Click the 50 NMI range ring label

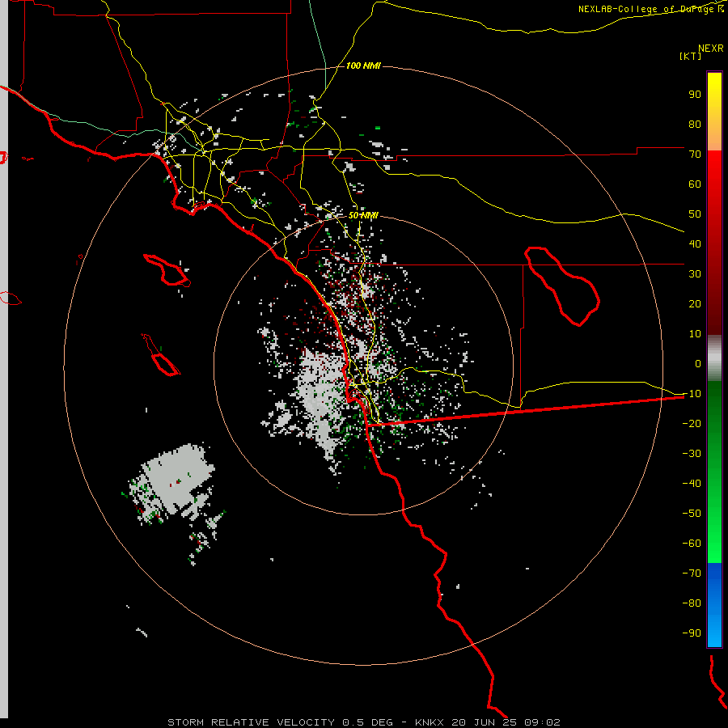tap(363, 215)
